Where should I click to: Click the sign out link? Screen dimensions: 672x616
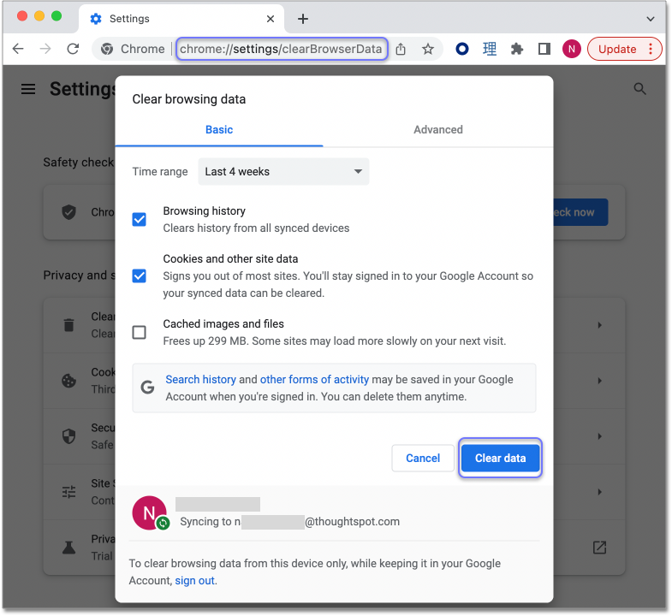pos(195,580)
